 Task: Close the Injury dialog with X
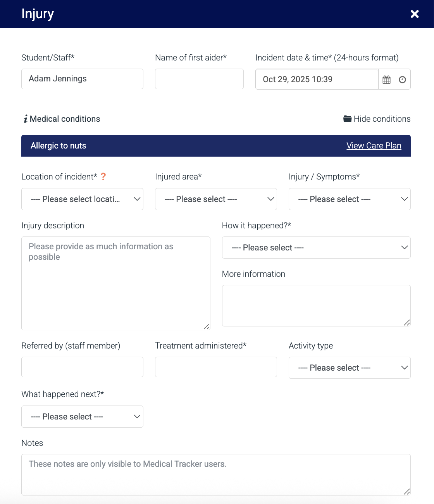(415, 14)
